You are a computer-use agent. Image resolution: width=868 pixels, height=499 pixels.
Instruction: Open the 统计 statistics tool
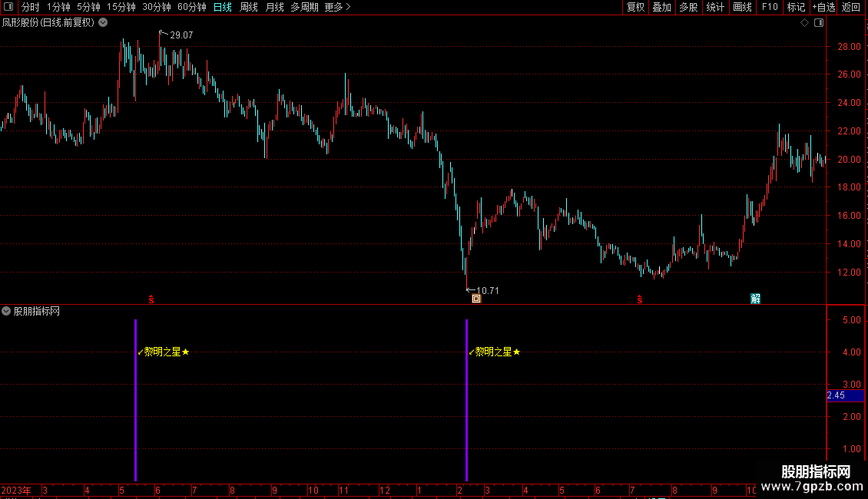click(x=715, y=7)
